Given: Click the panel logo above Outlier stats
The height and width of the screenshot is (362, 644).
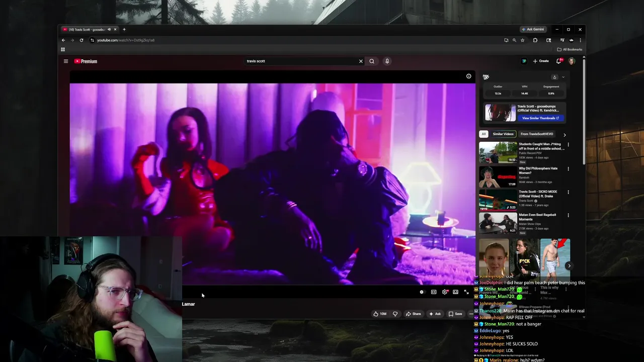Looking at the screenshot, I should pyautogui.click(x=486, y=77).
